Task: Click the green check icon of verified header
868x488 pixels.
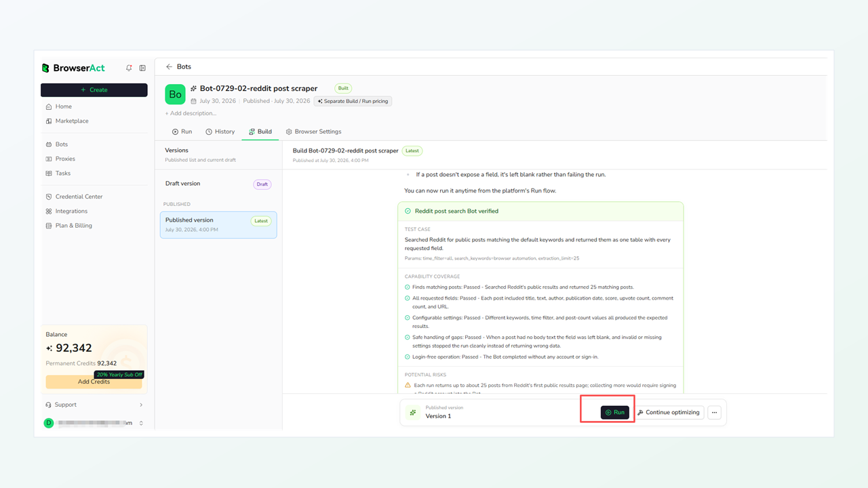Action: tap(408, 211)
